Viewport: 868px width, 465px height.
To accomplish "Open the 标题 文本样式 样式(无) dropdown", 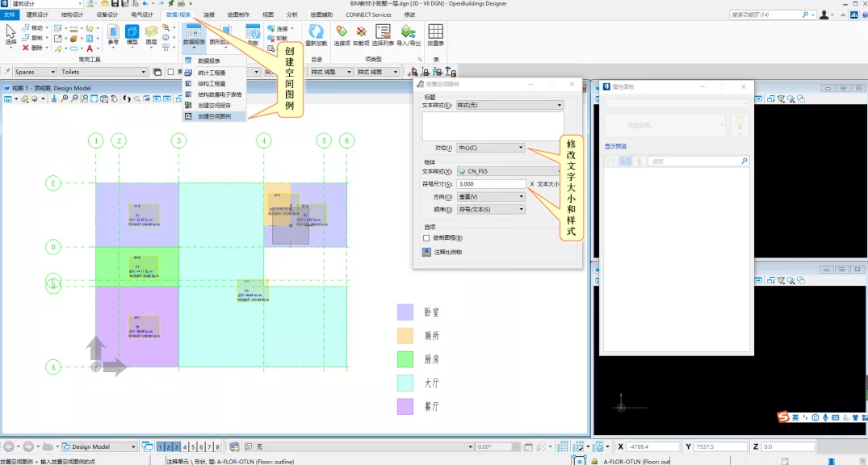I will pyautogui.click(x=509, y=105).
